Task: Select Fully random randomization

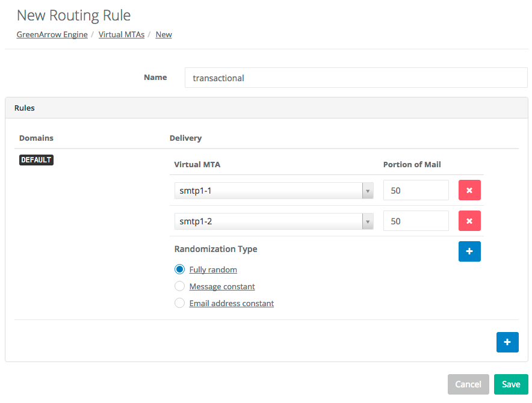Action: (x=179, y=269)
